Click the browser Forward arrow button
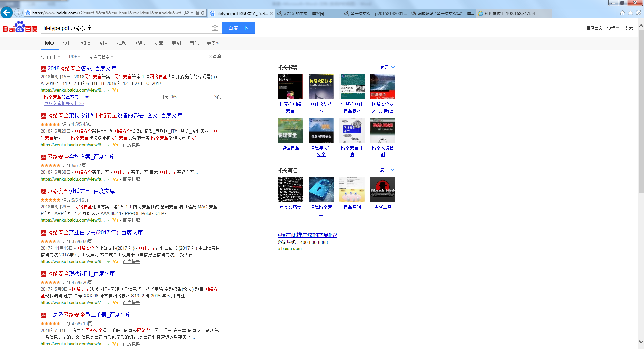The height and width of the screenshot is (349, 644). 18,13
